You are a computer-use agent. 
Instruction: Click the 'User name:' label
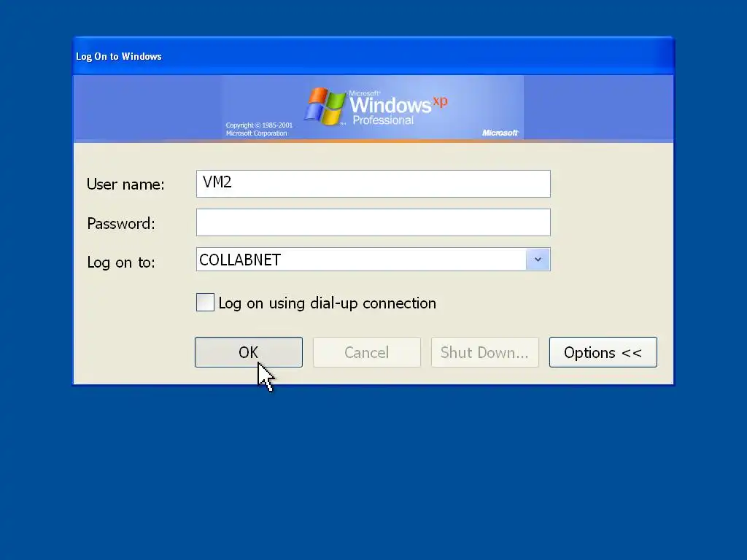click(125, 184)
